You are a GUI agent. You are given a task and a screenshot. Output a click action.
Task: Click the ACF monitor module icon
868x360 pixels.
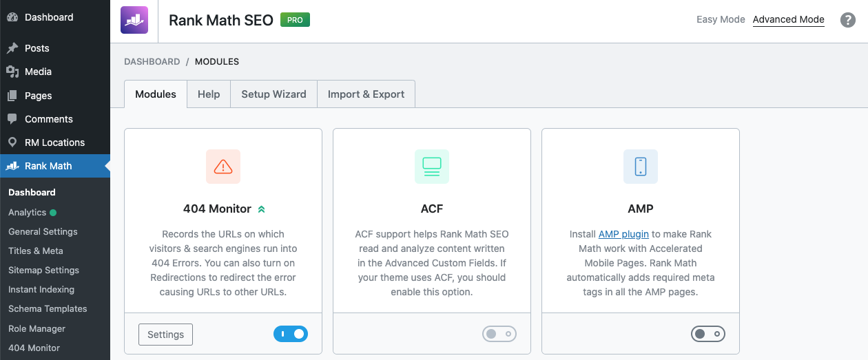click(x=432, y=167)
